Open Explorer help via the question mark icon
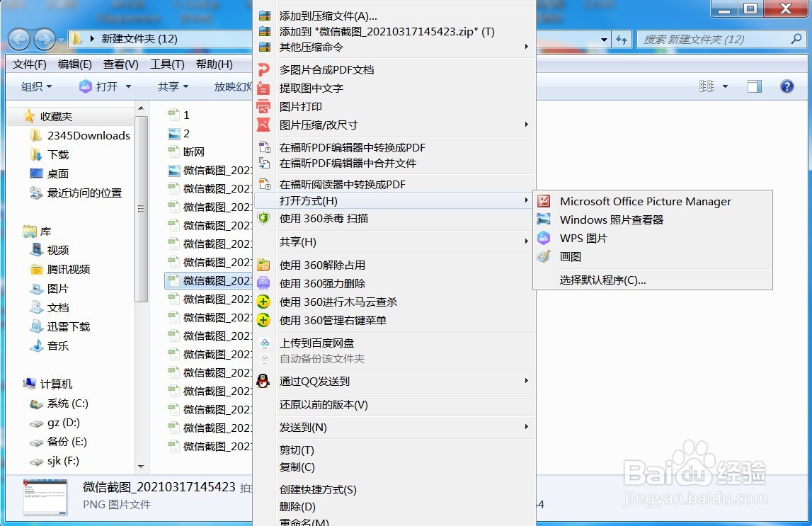The height and width of the screenshot is (526, 812). pyautogui.click(x=787, y=86)
